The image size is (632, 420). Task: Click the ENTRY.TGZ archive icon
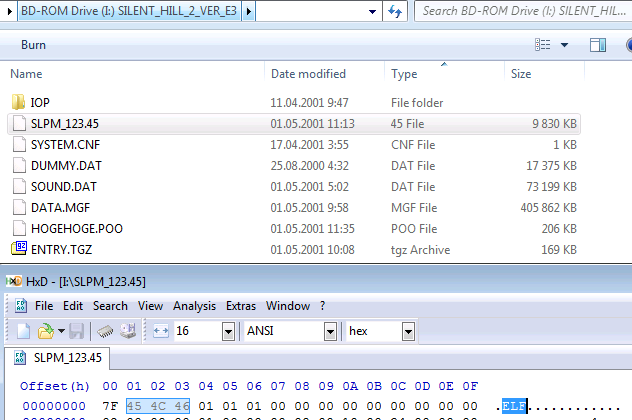pyautogui.click(x=19, y=249)
